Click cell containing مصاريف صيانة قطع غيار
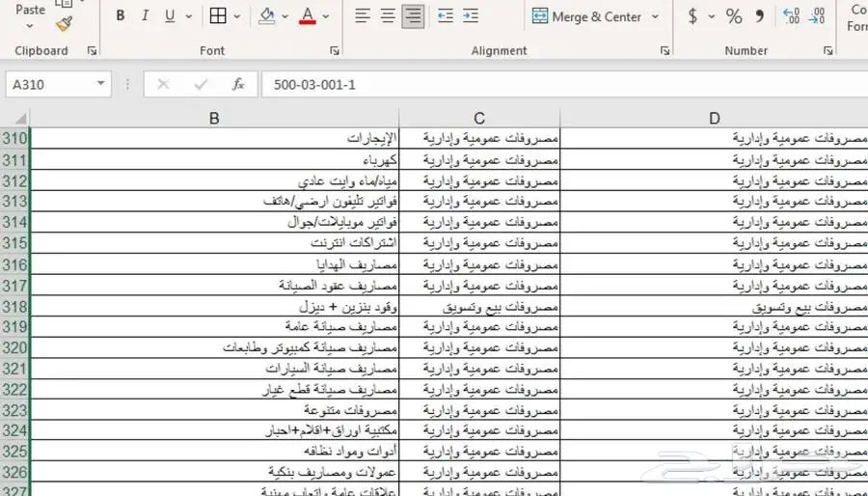868x496 pixels. 214,389
